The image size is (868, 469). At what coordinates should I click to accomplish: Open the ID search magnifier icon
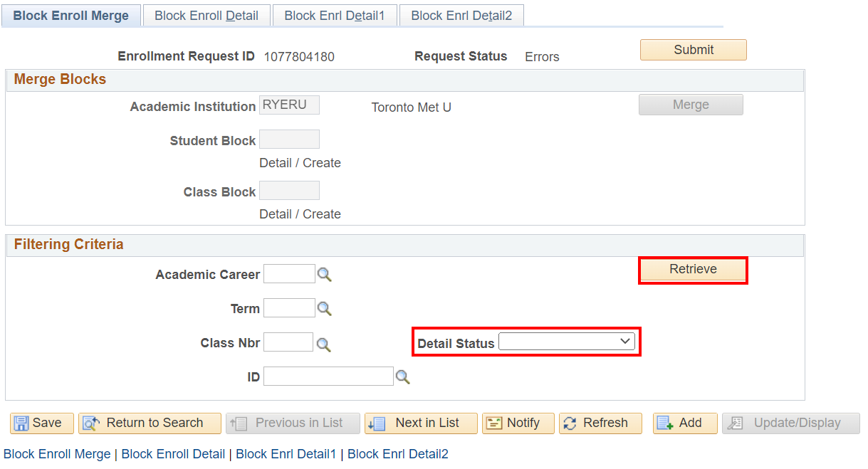pyautogui.click(x=403, y=377)
